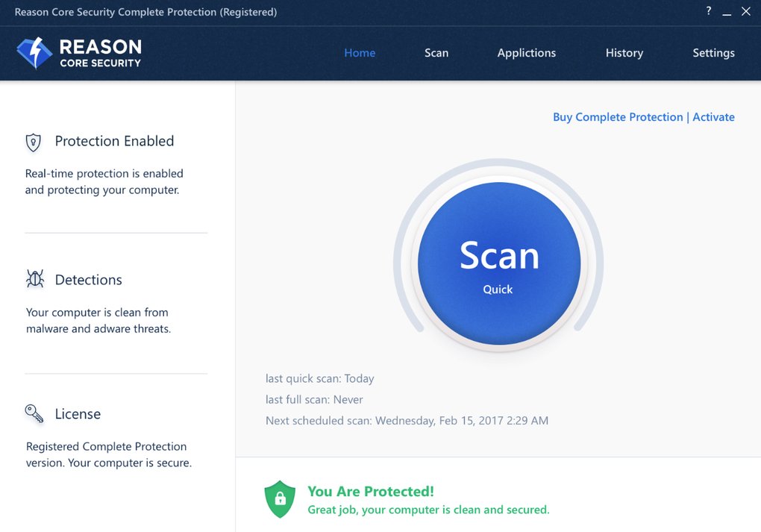
Task: Open help with the question mark icon
Action: point(709,10)
